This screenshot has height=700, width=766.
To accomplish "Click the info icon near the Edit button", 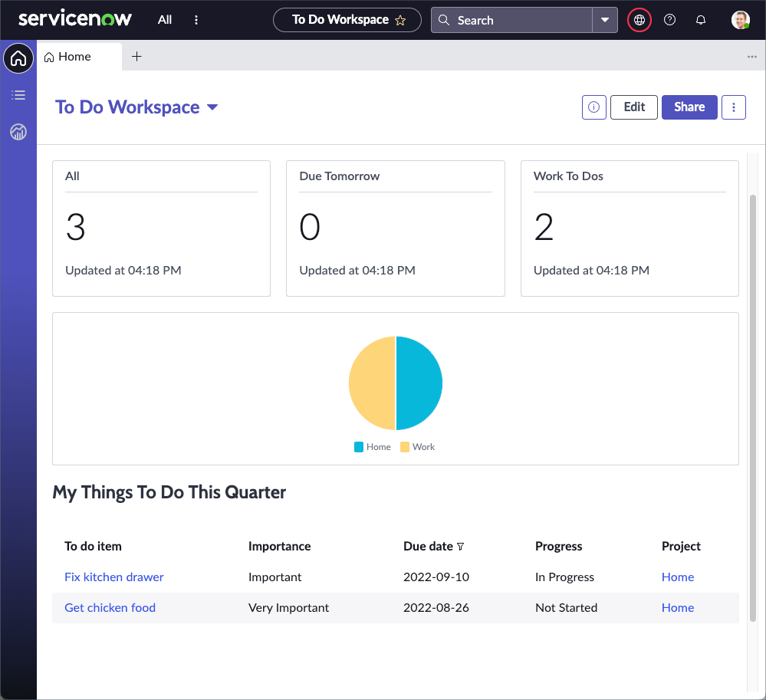I will point(593,107).
